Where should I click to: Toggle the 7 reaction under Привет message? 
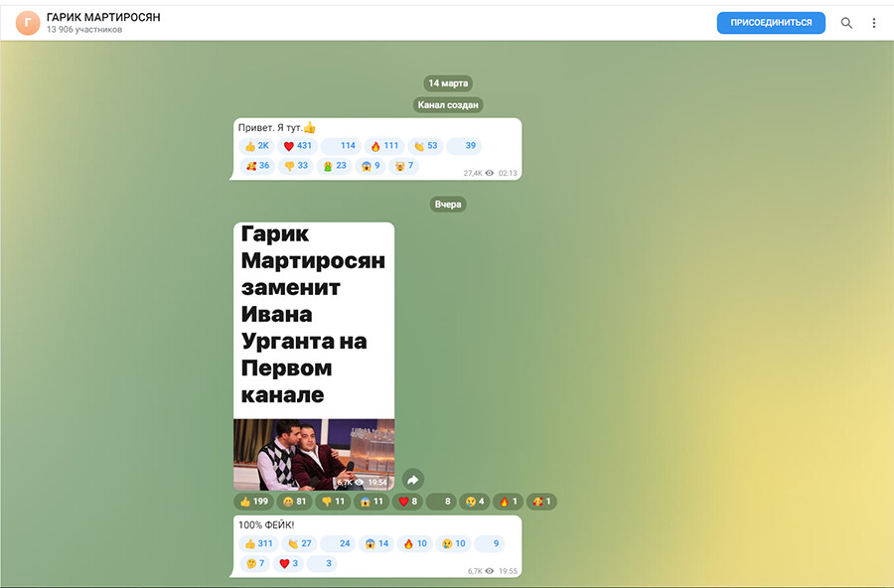pyautogui.click(x=404, y=166)
